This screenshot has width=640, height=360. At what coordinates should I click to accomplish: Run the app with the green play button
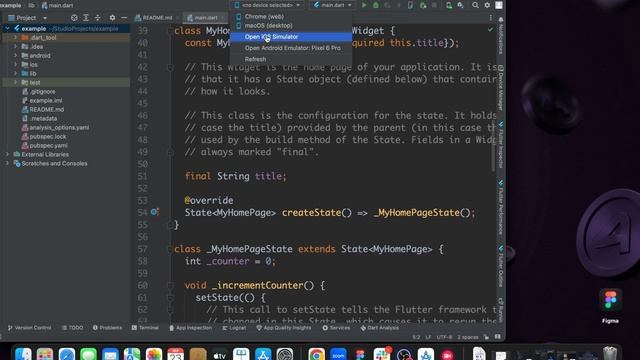point(364,5)
